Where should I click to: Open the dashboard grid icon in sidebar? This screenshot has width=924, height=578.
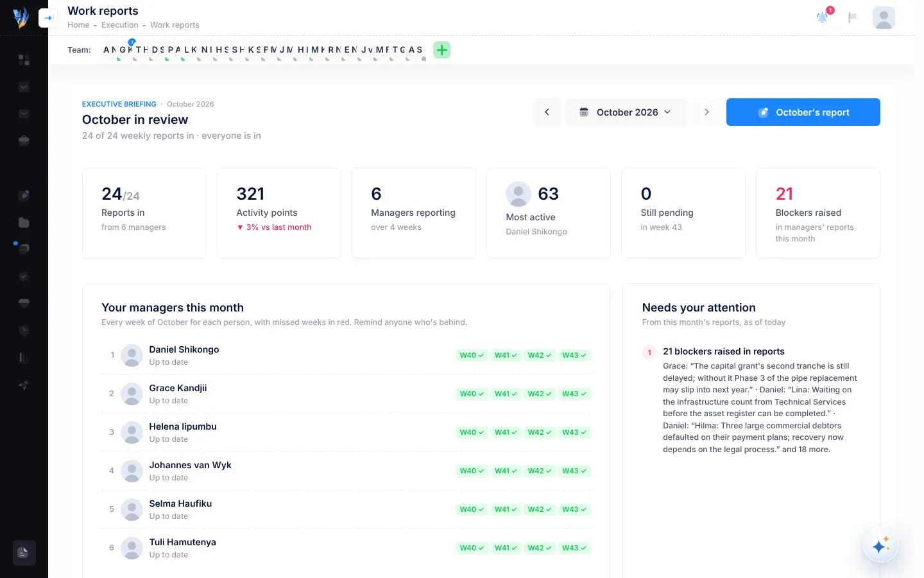(24, 60)
